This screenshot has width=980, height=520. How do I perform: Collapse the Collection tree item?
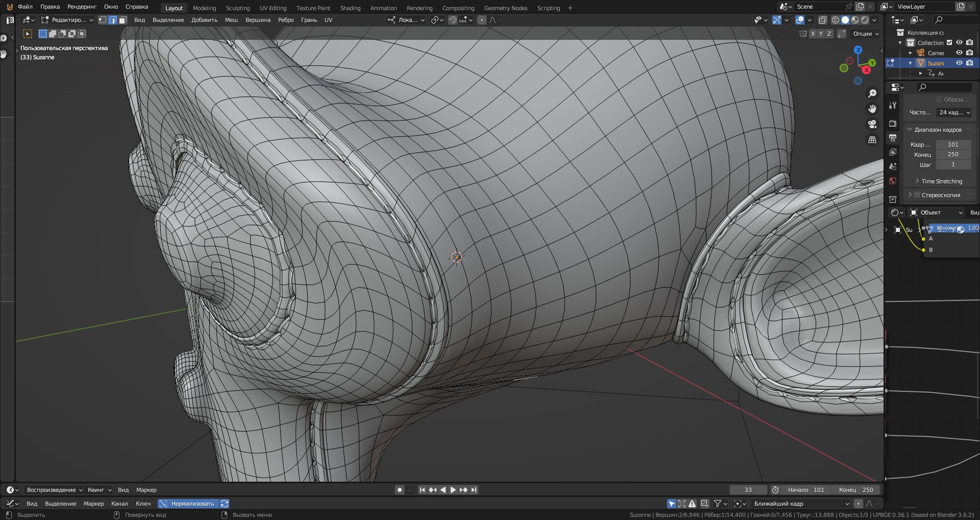pos(900,43)
